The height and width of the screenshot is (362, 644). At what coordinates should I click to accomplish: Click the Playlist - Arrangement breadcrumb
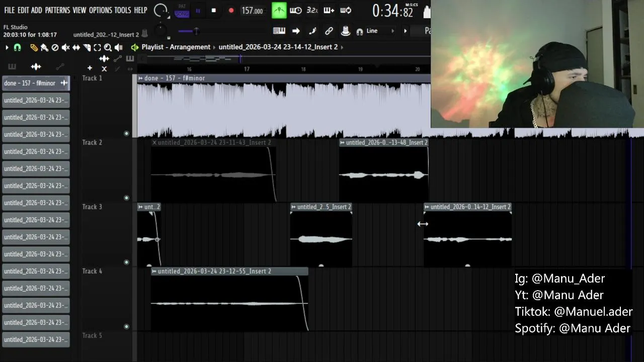(x=176, y=47)
